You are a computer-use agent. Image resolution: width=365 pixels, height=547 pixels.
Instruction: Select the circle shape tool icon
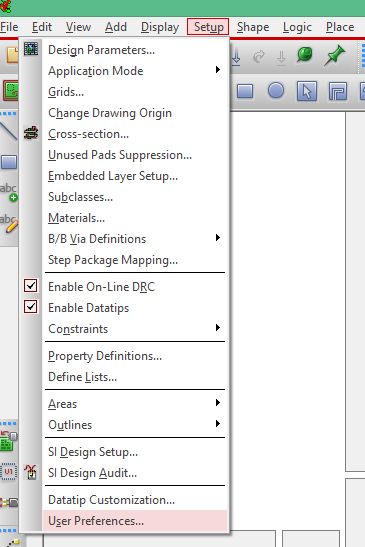click(276, 90)
